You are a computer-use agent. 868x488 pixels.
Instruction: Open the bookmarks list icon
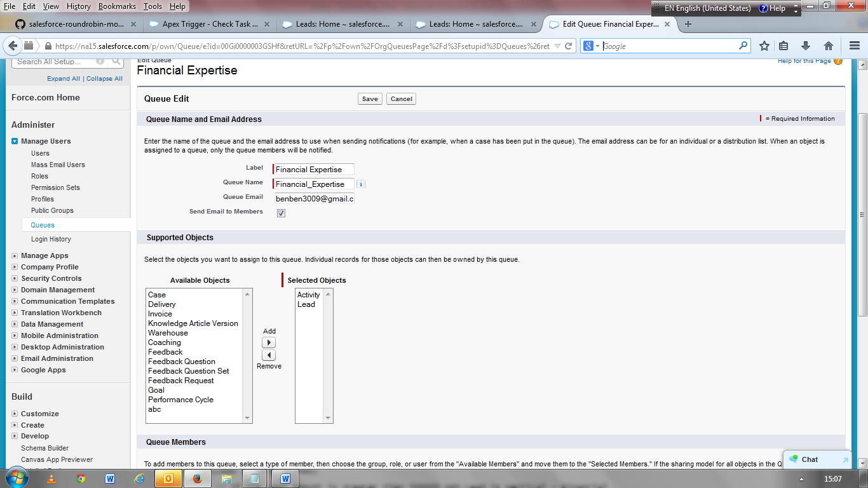(783, 46)
